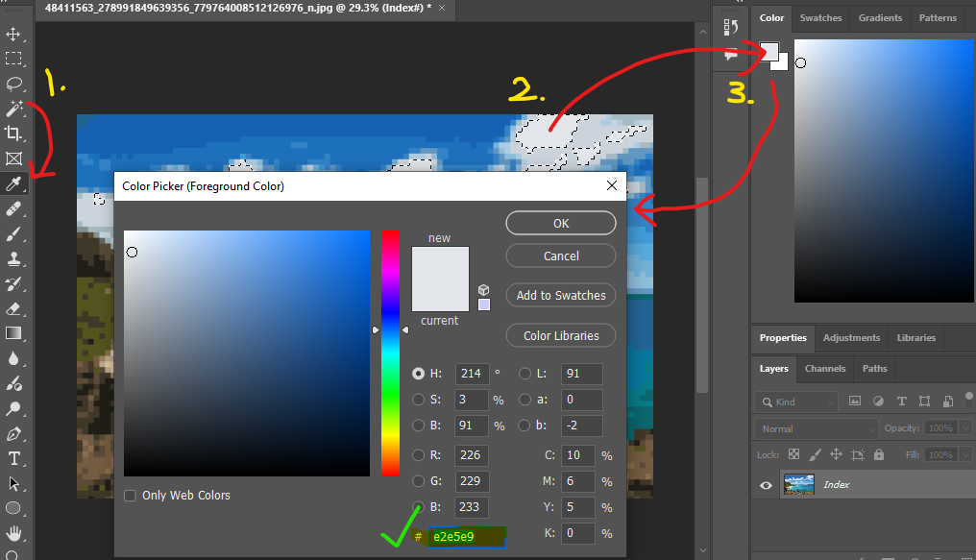Click the foreground color swatch in Color panel
Viewport: 976px width, 560px height.
[x=769, y=52]
